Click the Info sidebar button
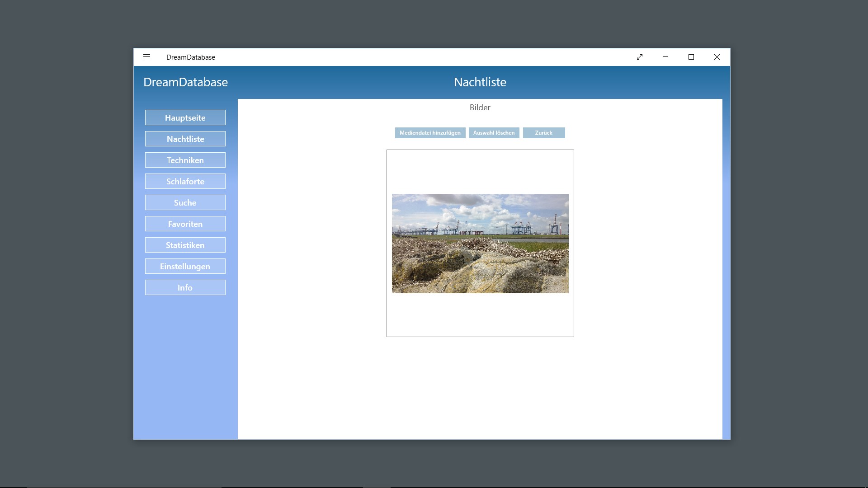The height and width of the screenshot is (488, 868). tap(185, 287)
